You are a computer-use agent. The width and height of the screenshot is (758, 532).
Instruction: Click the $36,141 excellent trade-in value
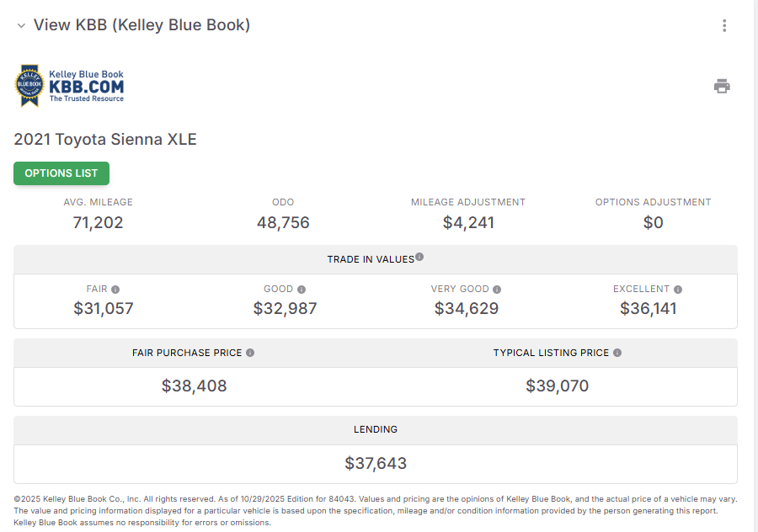(648, 309)
